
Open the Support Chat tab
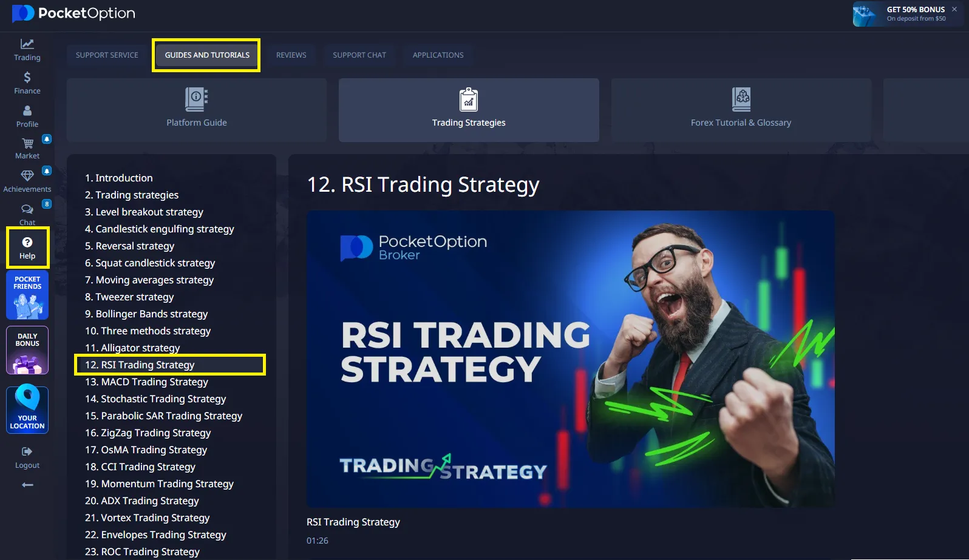click(x=359, y=55)
